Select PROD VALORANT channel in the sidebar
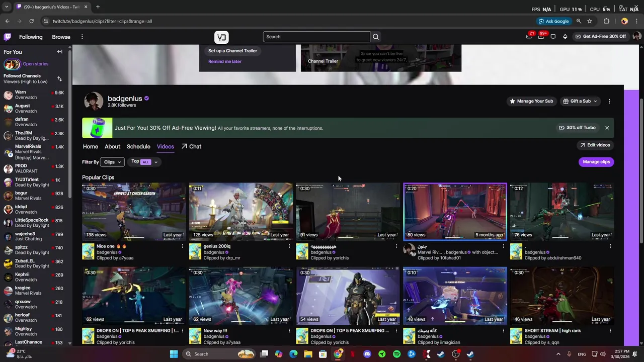This screenshot has width=644, height=362. 33,168
